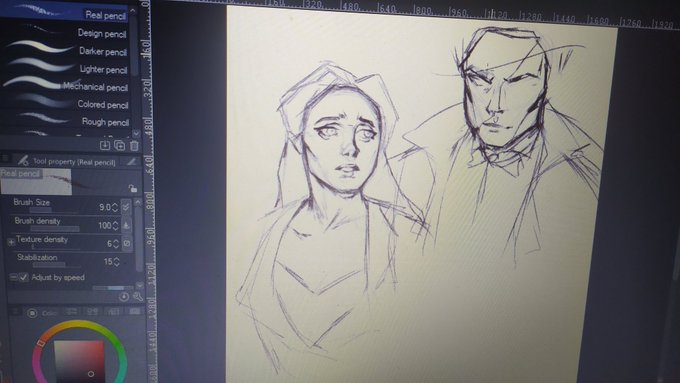This screenshot has width=680, height=383.
Task: Click the tool property scroll-down arrow
Action: pos(140,285)
